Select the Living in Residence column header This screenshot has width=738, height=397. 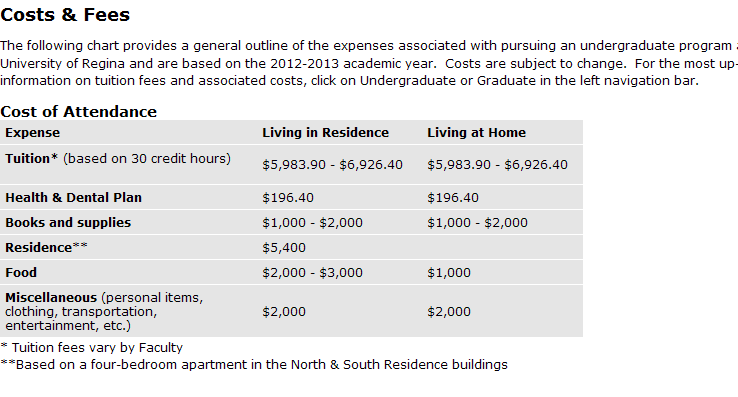point(325,133)
